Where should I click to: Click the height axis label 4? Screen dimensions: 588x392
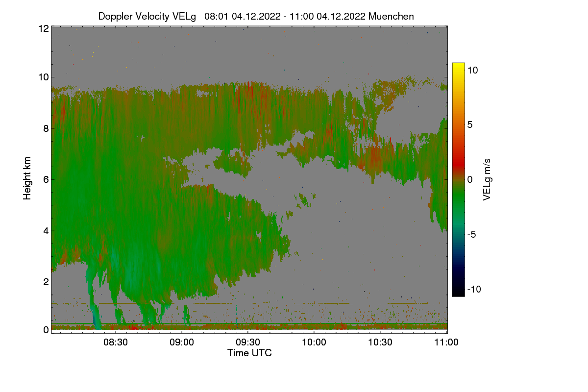(x=46, y=230)
